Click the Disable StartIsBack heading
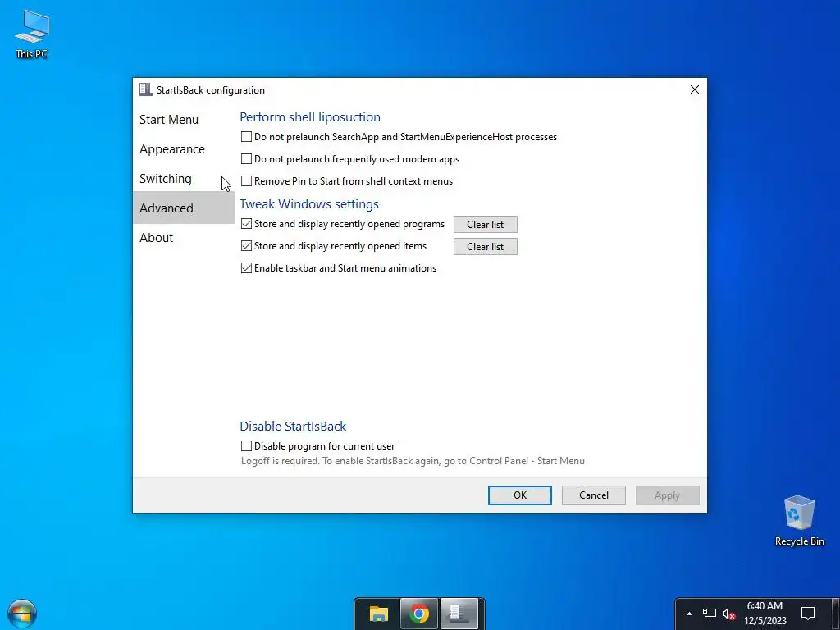Viewport: 840px width, 630px height. point(293,427)
